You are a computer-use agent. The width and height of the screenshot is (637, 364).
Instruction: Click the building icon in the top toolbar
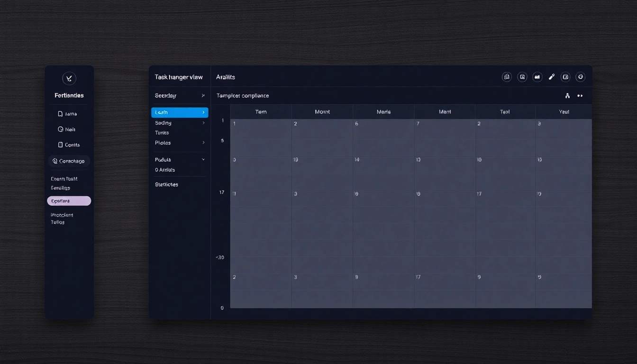tap(507, 77)
